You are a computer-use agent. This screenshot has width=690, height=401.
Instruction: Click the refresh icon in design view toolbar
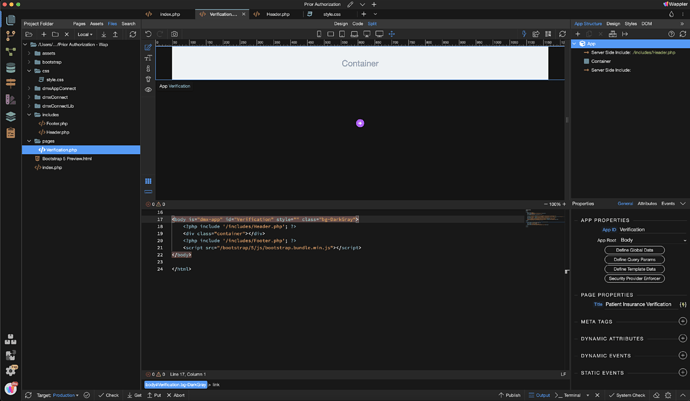pyautogui.click(x=562, y=34)
